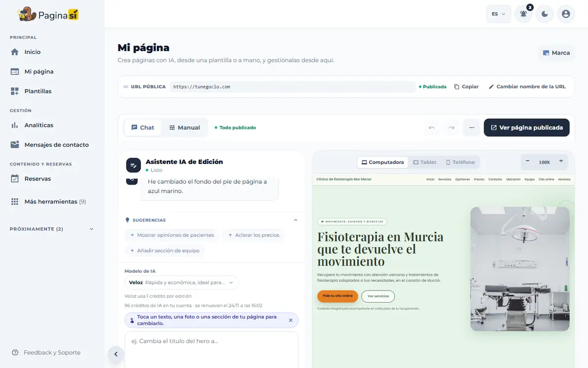The width and height of the screenshot is (588, 368).
Task: Open user account menu
Action: coord(566,14)
